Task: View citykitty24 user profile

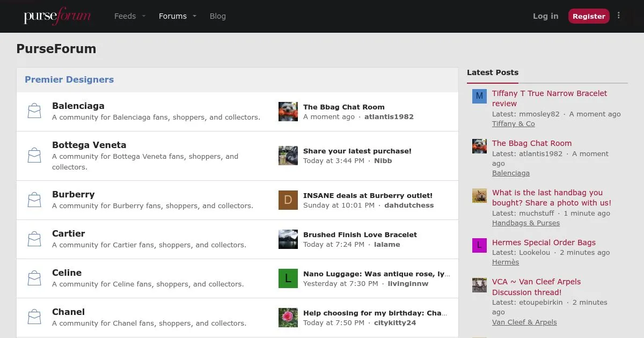Action: click(x=395, y=322)
